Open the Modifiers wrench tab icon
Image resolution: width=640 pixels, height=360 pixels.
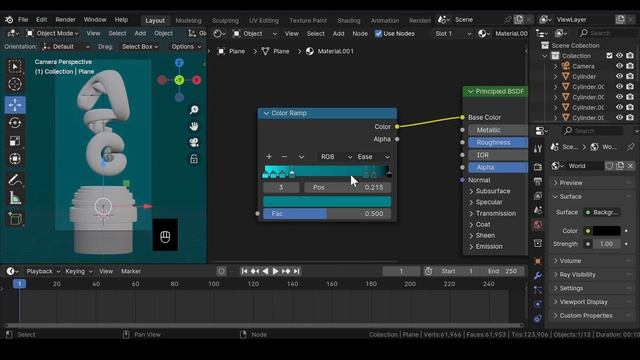[538, 276]
